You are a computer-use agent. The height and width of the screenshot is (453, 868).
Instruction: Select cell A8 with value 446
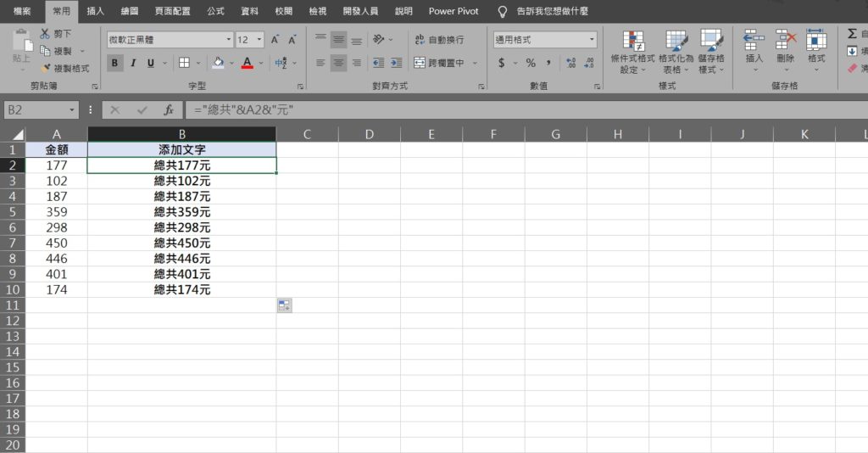click(57, 258)
